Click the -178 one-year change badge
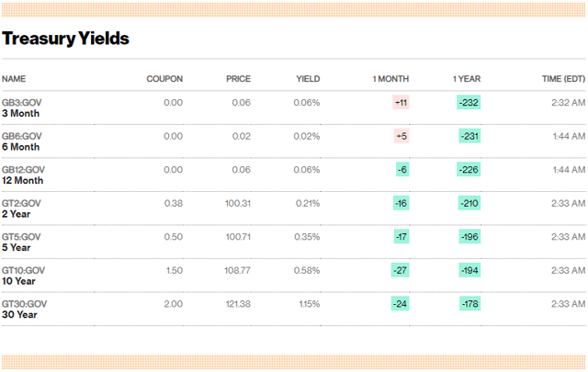This screenshot has height=372, width=588. click(x=469, y=303)
